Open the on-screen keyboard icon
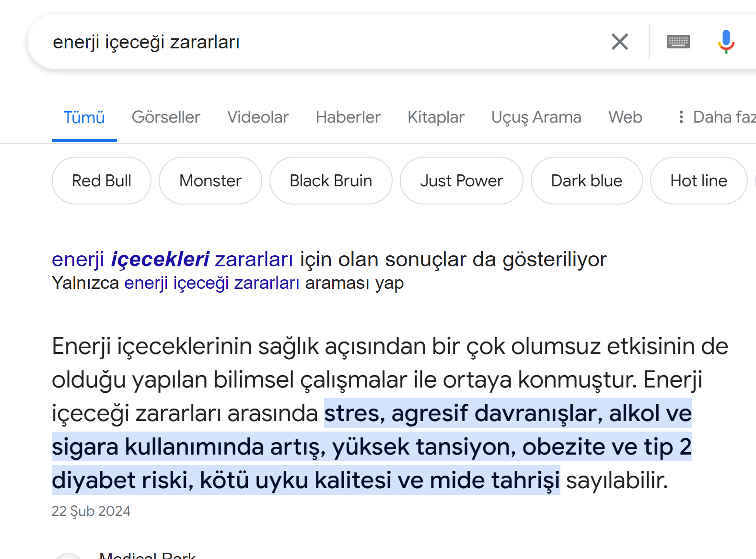The height and width of the screenshot is (559, 756). click(x=678, y=42)
